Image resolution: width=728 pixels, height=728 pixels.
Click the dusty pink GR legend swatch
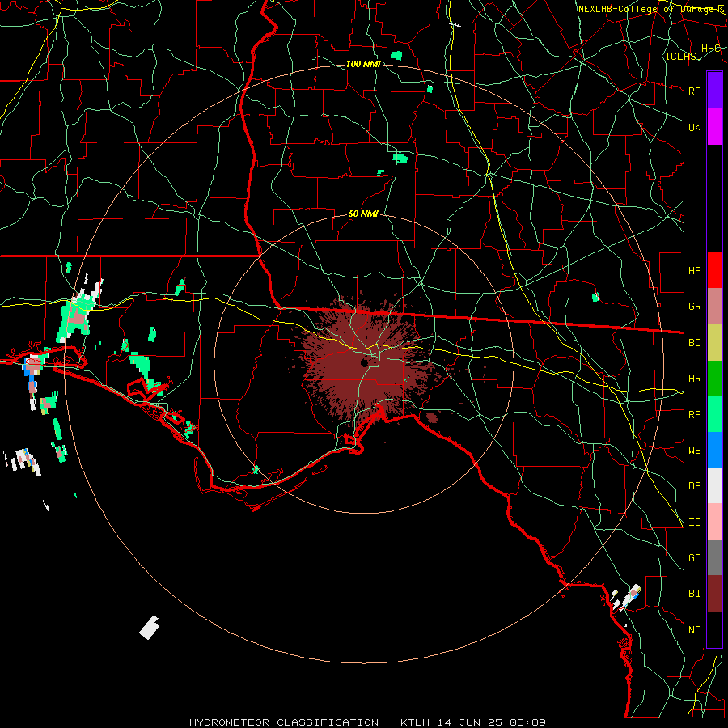click(x=714, y=307)
